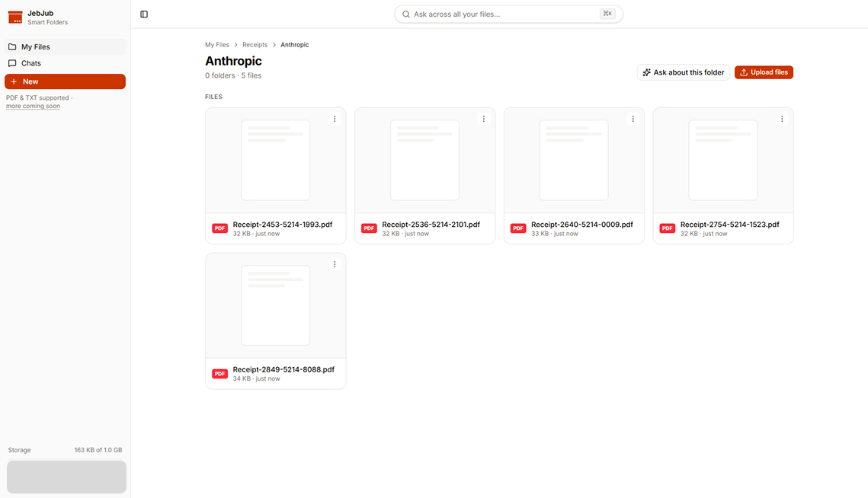Click PDF badge of Receipt-2754-5214-1523.pdf

[x=668, y=228]
